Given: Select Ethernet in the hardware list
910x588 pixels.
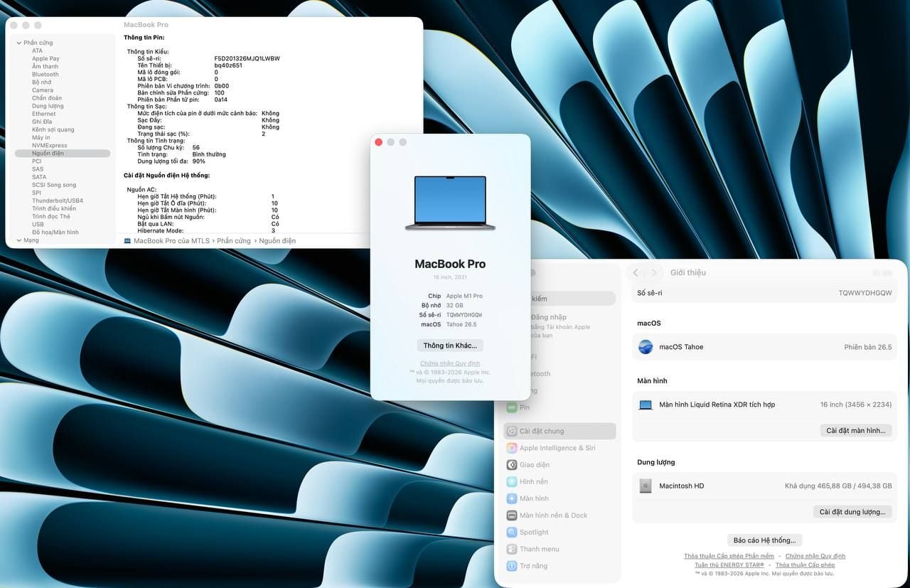Looking at the screenshot, I should (43, 114).
